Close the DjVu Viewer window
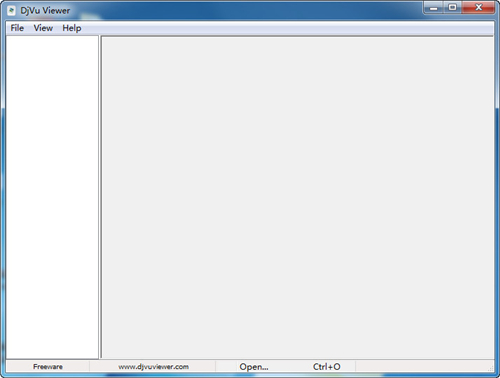 point(478,7)
